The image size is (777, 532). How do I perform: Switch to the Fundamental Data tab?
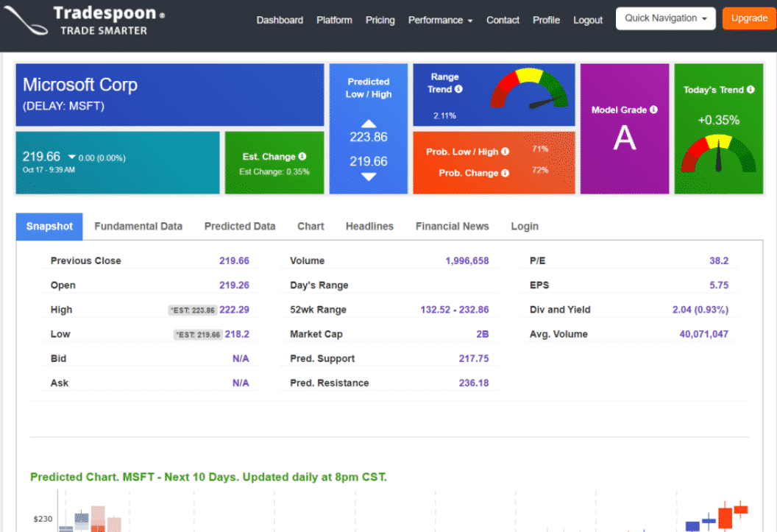tap(138, 227)
